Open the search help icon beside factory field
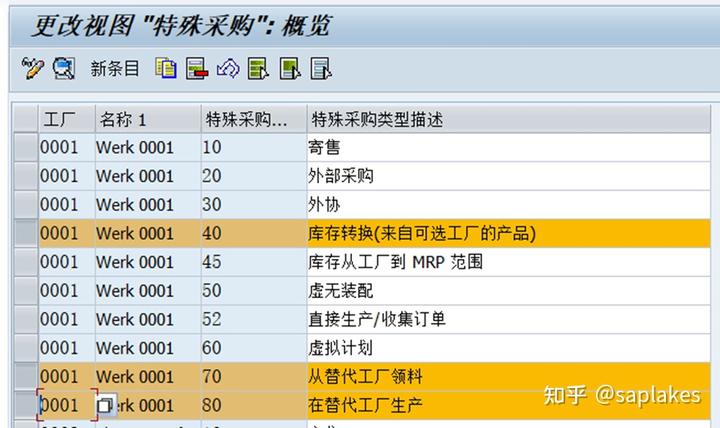This screenshot has width=720, height=428. [105, 405]
